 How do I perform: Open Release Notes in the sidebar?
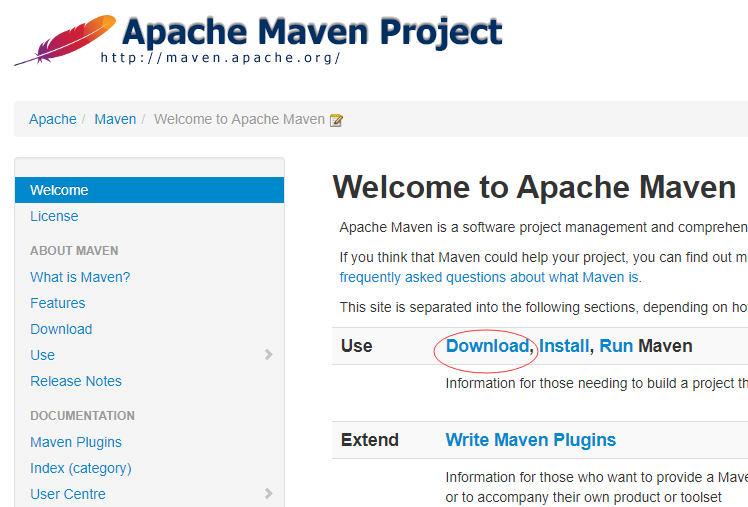(76, 381)
